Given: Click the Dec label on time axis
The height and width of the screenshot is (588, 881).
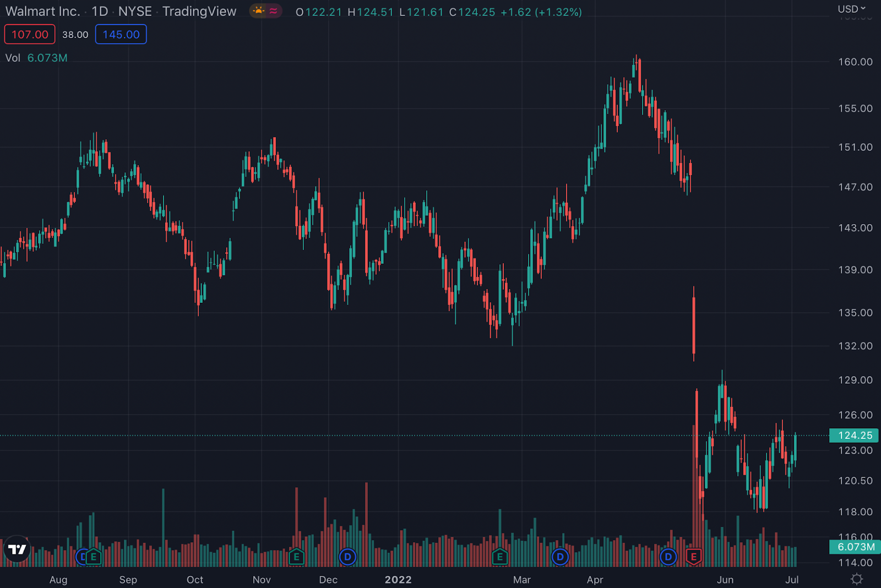Looking at the screenshot, I should pyautogui.click(x=328, y=580).
